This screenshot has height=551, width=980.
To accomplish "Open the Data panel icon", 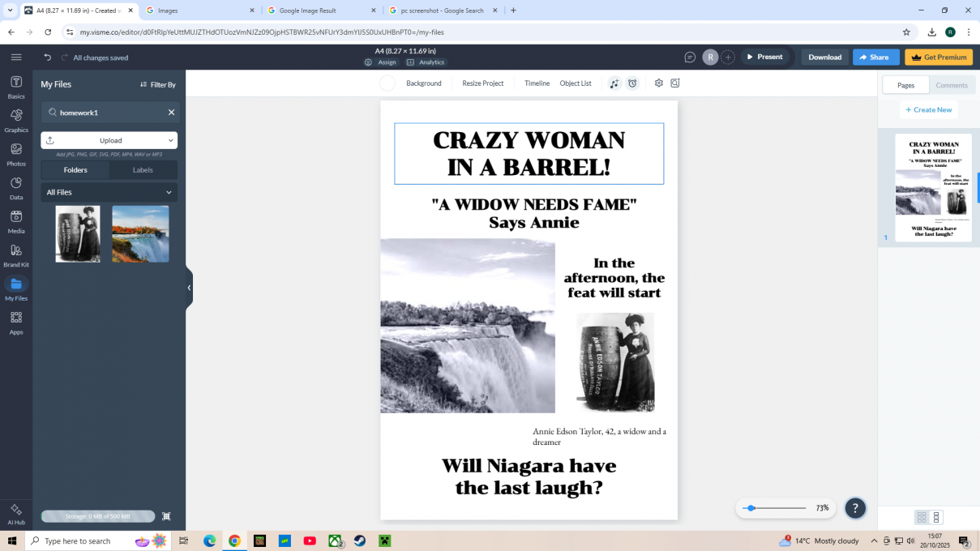I will click(16, 186).
